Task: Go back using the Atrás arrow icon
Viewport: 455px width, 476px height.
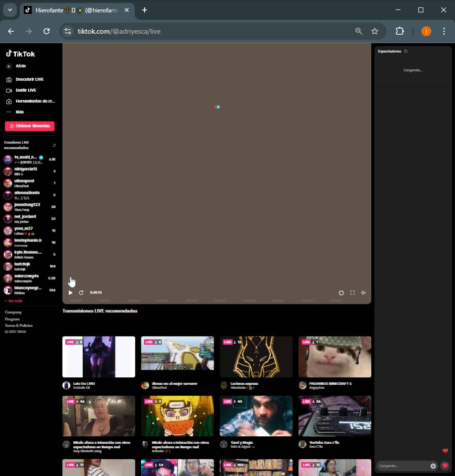Action: (9, 66)
